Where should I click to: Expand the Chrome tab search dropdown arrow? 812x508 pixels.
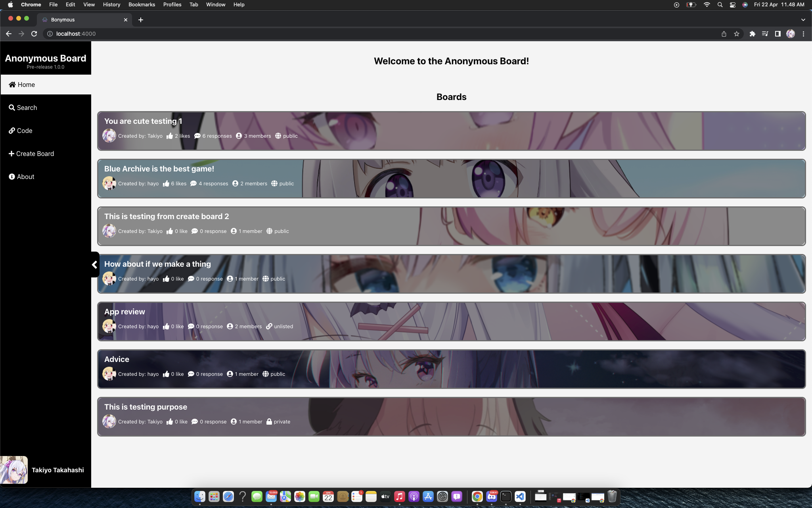803,19
